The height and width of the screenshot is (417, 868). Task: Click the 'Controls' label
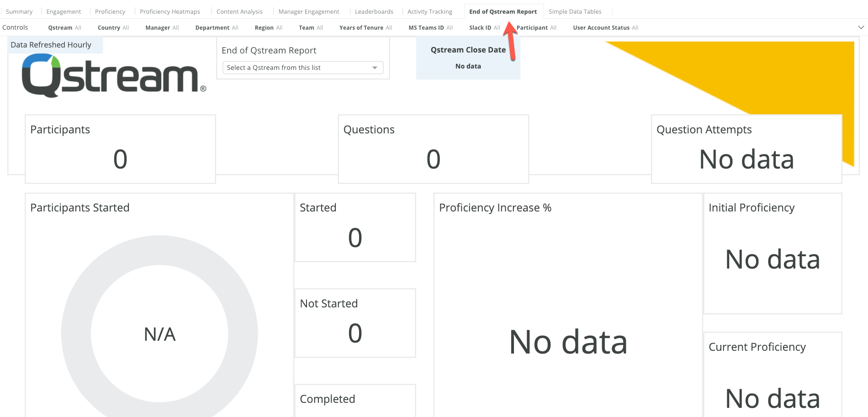coord(15,27)
